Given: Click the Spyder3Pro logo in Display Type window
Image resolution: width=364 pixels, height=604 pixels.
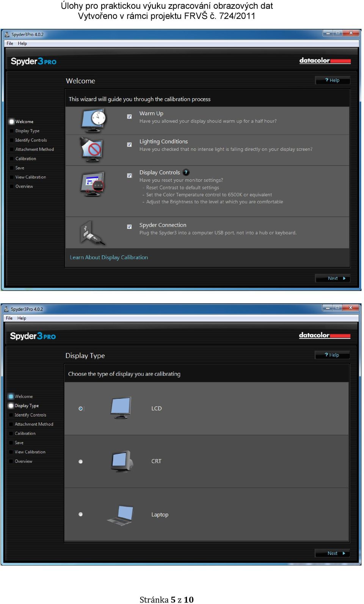Looking at the screenshot, I should click(x=33, y=336).
